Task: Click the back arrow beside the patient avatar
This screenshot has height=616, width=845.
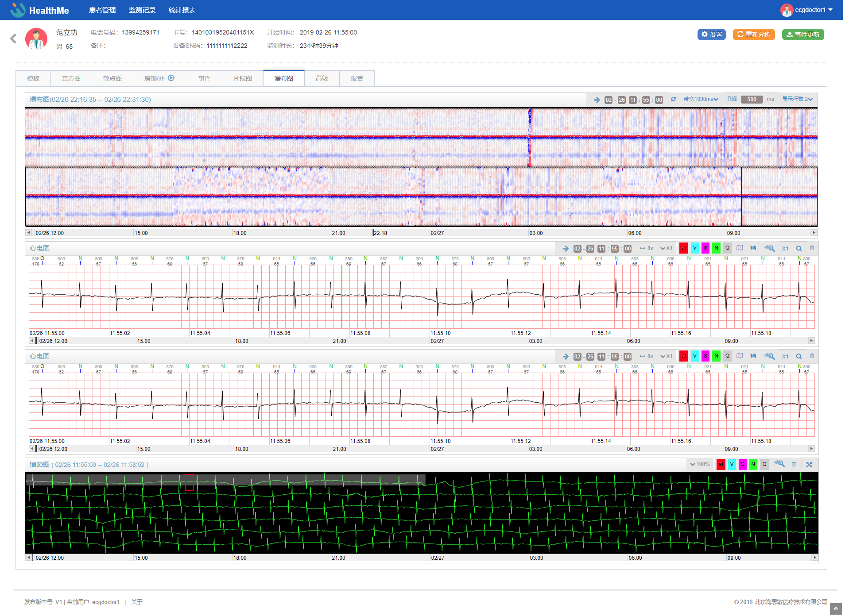Action: coord(13,39)
